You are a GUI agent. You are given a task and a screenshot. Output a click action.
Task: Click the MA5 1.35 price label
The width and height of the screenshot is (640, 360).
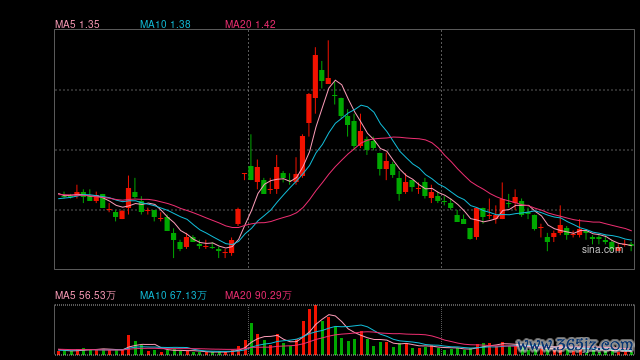coord(77,24)
